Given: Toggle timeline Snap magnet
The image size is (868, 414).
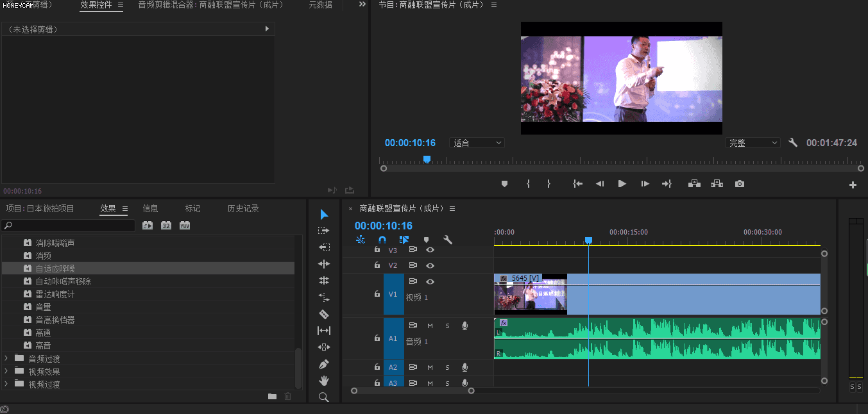Looking at the screenshot, I should coord(382,240).
